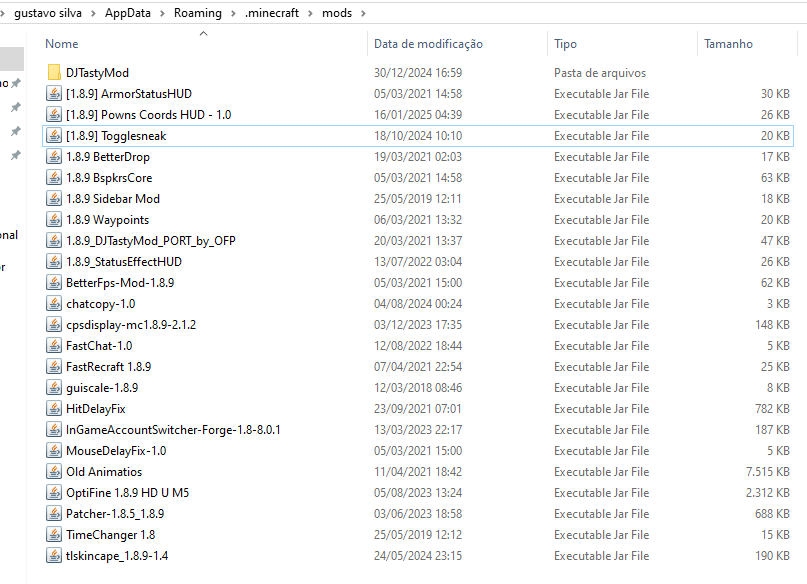Click the jar icon of FastRecraft 1.8.9
This screenshot has width=807, height=584.
click(54, 367)
